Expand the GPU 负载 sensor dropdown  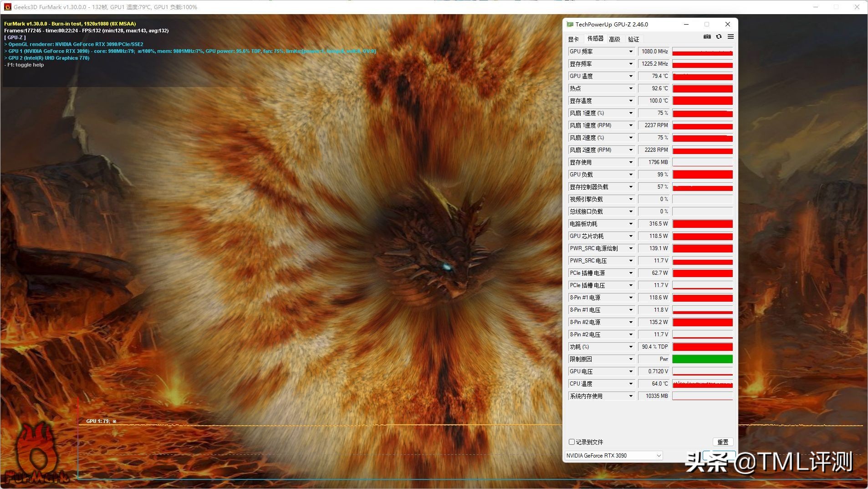(631, 175)
